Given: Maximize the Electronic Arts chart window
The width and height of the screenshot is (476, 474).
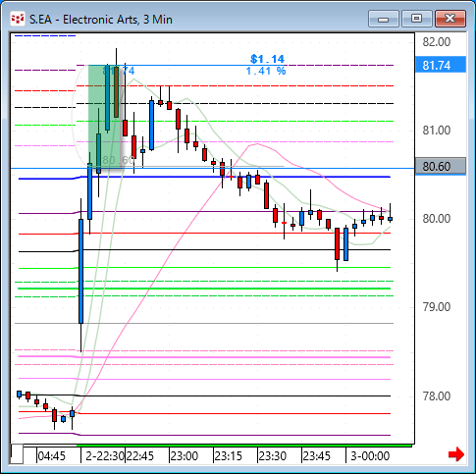Looking at the screenshot, I should [416, 19].
